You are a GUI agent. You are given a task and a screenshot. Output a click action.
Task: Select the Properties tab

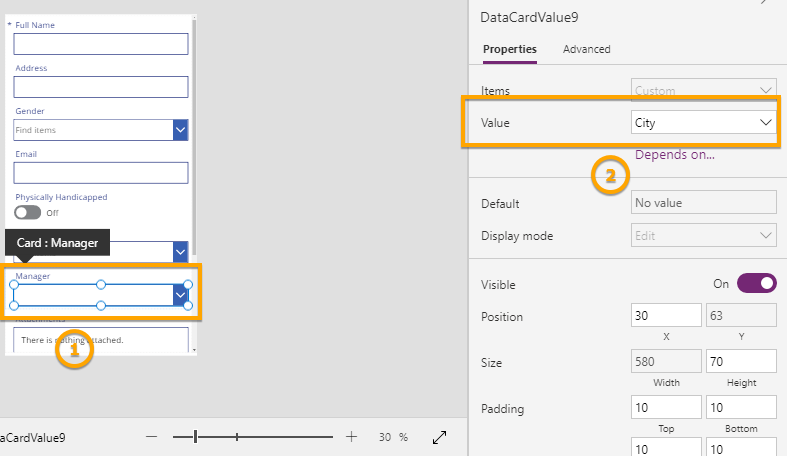click(x=510, y=49)
